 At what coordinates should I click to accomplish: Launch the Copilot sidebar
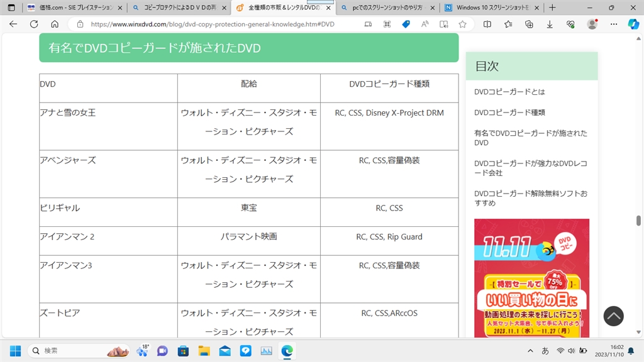pos(633,25)
